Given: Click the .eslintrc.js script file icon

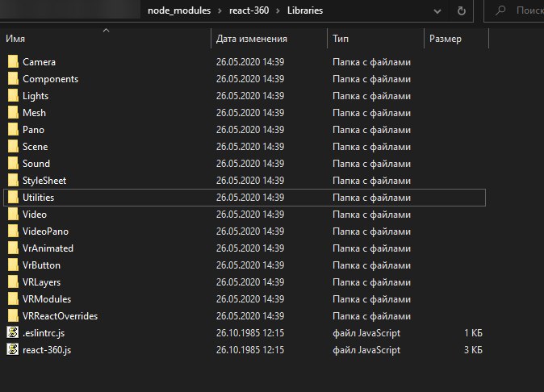Looking at the screenshot, I should 13,332.
